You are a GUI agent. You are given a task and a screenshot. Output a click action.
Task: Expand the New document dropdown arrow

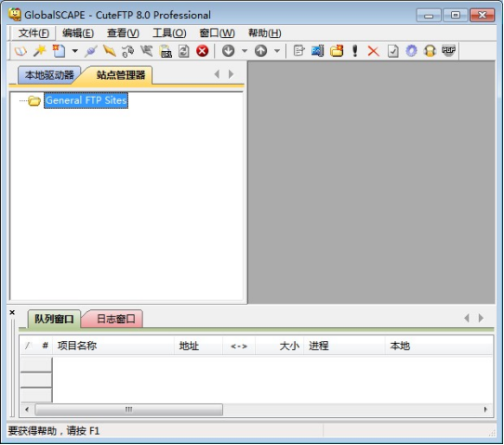click(x=75, y=51)
